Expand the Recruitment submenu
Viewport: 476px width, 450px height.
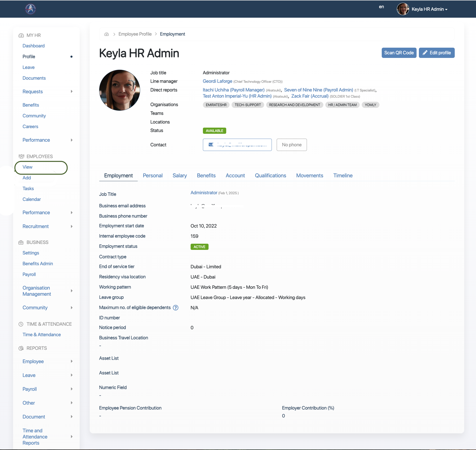click(x=71, y=226)
